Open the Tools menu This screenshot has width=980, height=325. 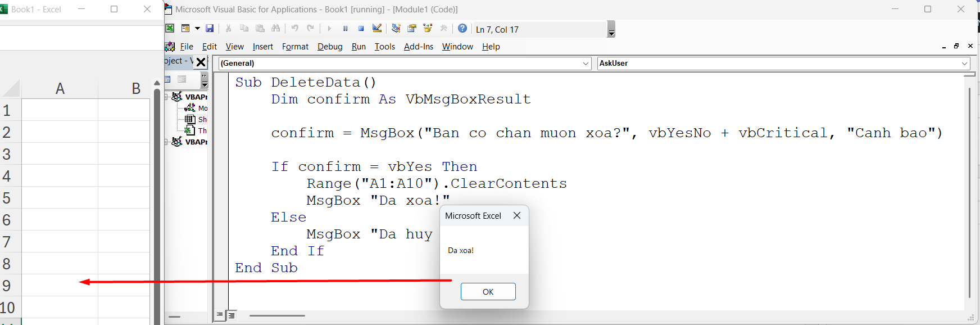click(x=384, y=47)
